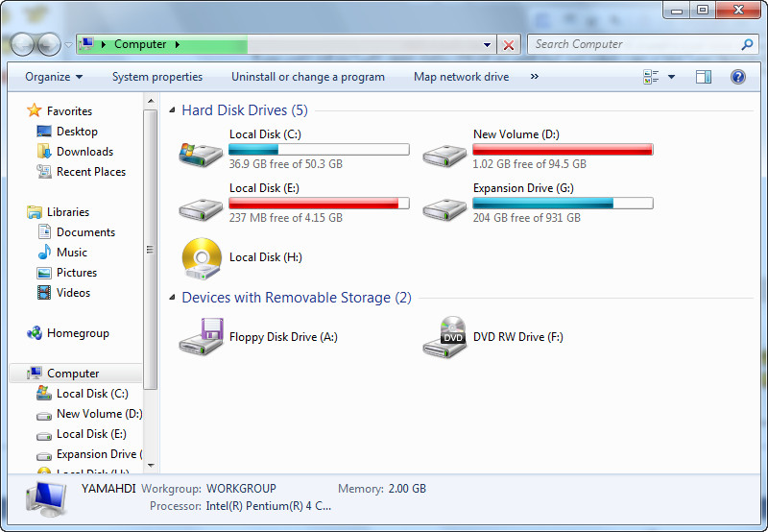Stop loading with the red X button
Screen dimensions: 768x532
click(x=509, y=45)
